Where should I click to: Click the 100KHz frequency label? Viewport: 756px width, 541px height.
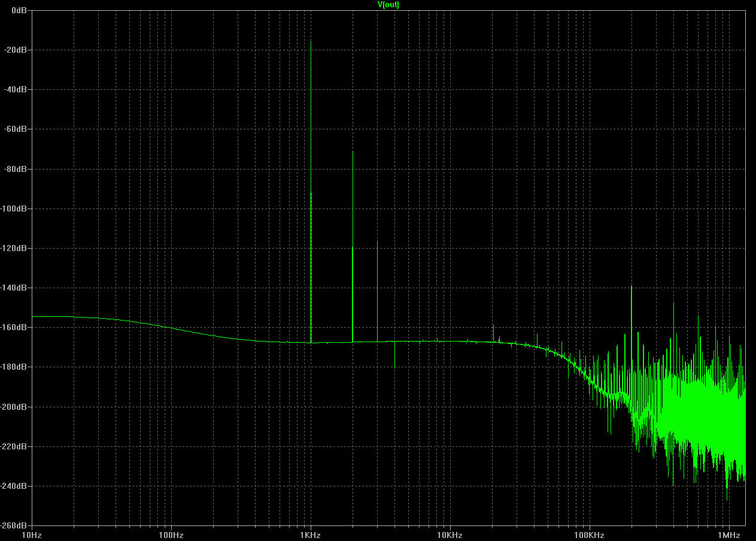(589, 534)
